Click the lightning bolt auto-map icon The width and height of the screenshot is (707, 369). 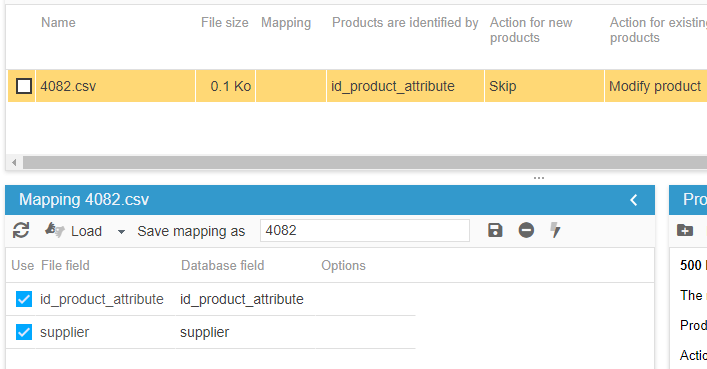(555, 230)
